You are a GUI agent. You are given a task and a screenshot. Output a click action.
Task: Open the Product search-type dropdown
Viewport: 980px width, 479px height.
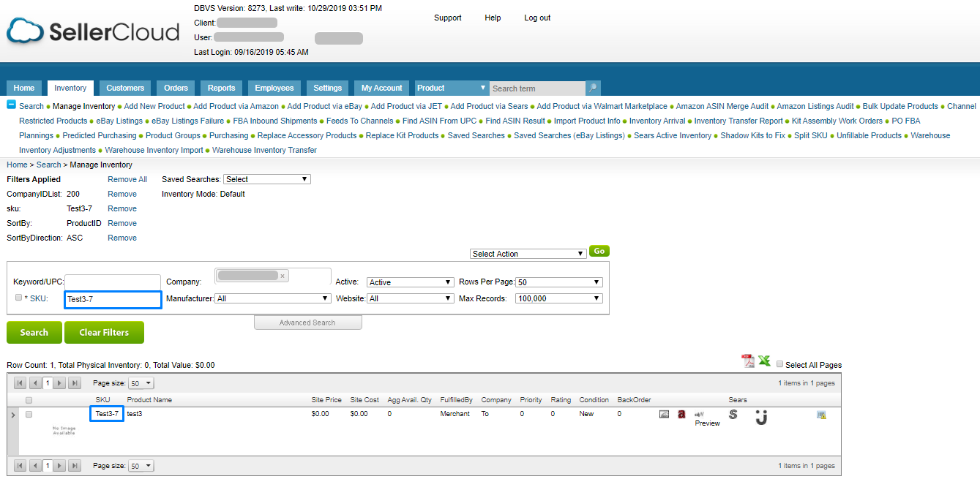pyautogui.click(x=452, y=88)
